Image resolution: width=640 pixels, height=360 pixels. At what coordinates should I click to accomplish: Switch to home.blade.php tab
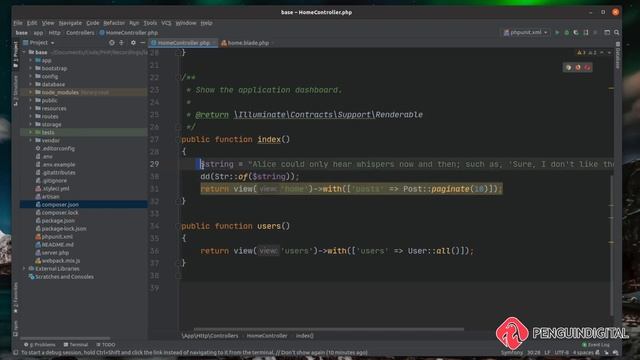(247, 43)
